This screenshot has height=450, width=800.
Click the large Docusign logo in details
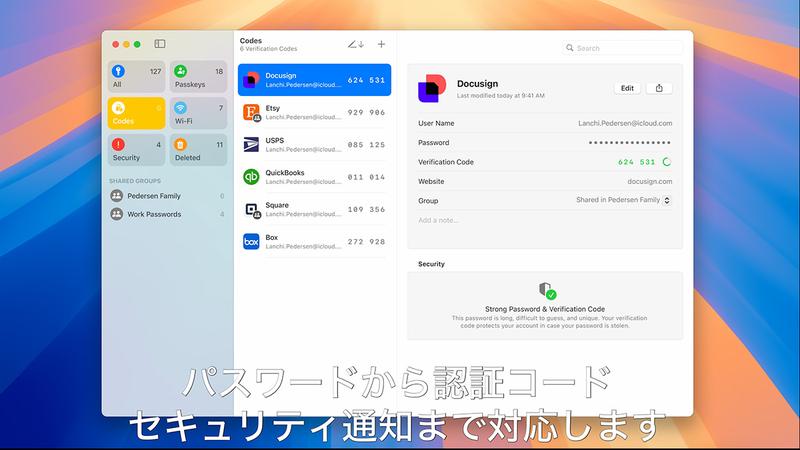pos(432,88)
